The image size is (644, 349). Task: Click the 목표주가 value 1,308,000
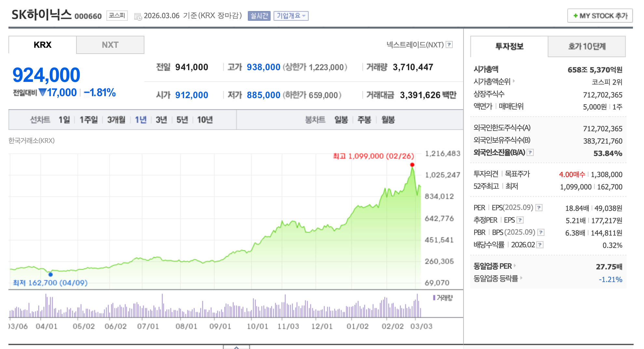607,174
